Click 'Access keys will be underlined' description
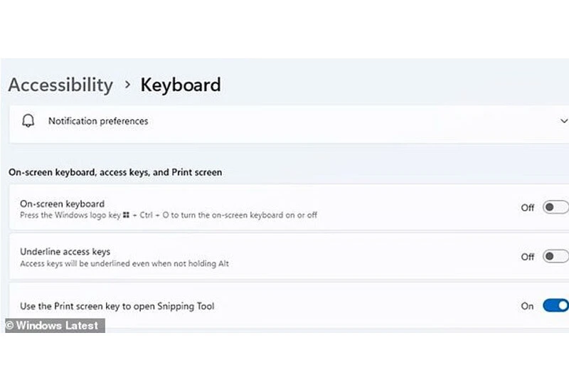The width and height of the screenshot is (569, 392). (124, 264)
